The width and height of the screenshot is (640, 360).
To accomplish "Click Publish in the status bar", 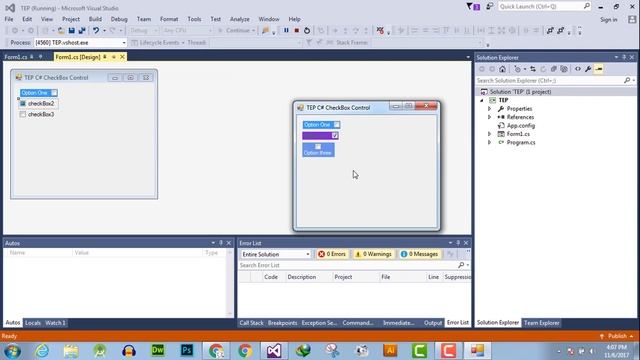I will point(617,336).
